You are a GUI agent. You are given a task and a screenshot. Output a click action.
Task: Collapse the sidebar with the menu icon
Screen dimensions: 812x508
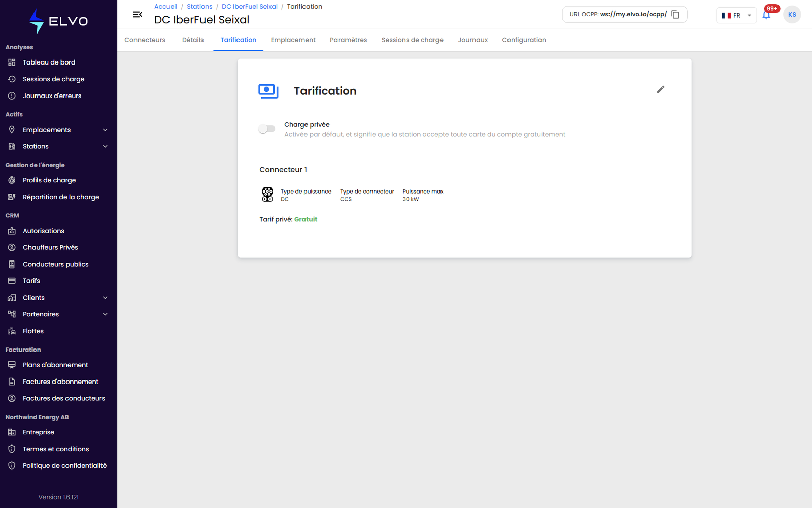point(138,14)
